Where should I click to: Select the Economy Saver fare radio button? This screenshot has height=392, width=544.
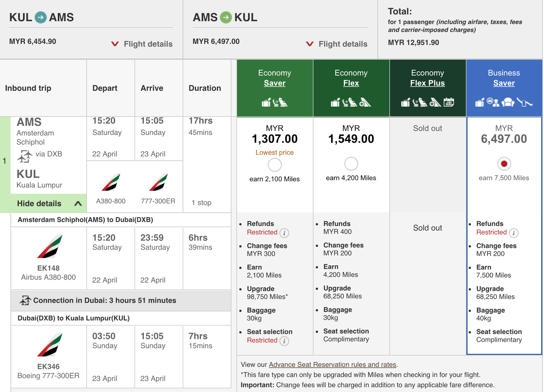coord(274,165)
